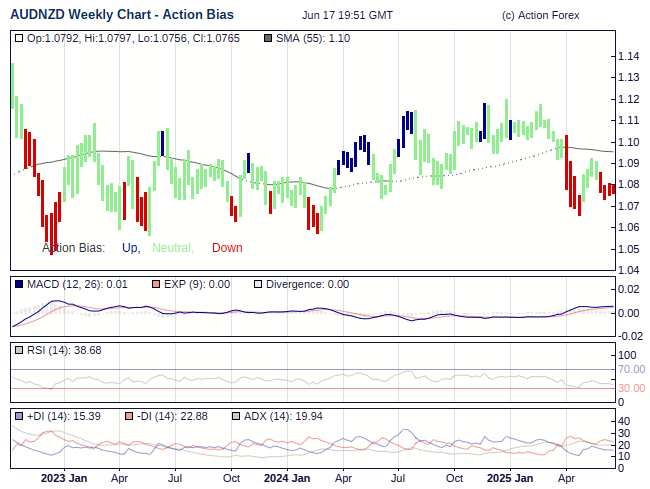Click the gray SMA (55) legend swatch
The width and height of the screenshot is (650, 489).
click(267, 38)
